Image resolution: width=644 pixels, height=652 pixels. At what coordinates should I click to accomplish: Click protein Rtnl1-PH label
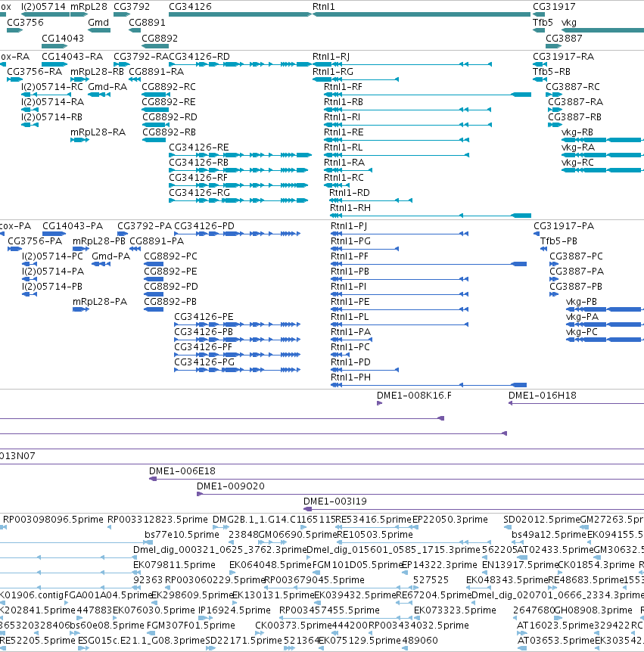350,377
